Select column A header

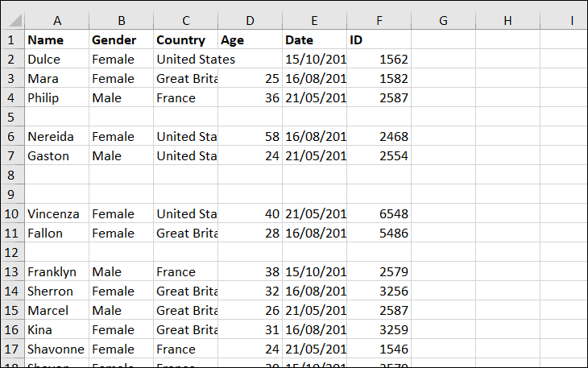pos(56,21)
